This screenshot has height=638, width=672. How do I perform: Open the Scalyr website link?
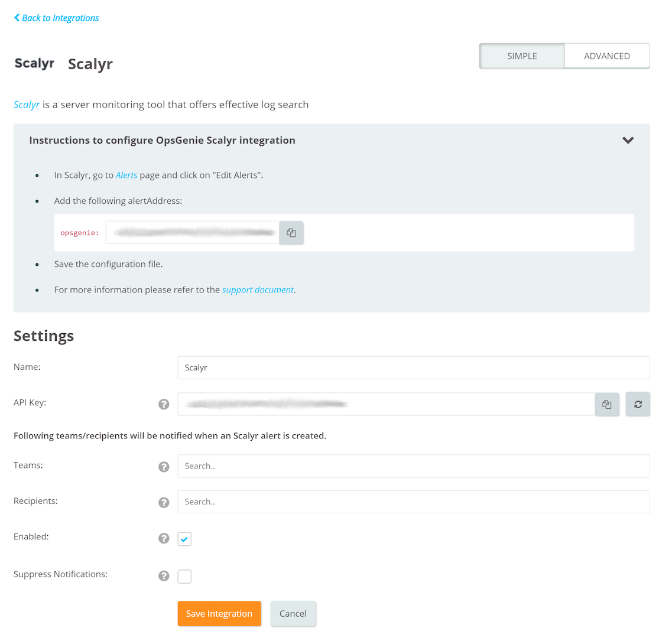[x=27, y=105]
